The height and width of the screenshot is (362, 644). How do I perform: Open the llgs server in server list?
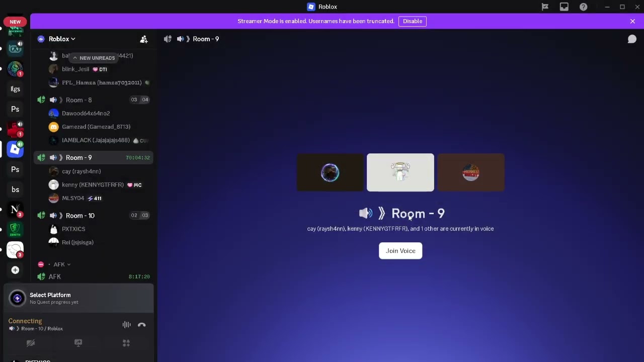pyautogui.click(x=15, y=89)
